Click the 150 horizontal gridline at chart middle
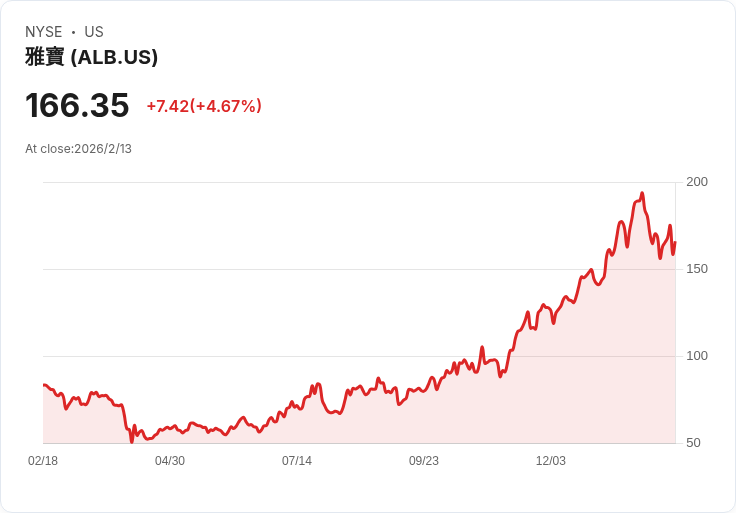736x513 pixels. pos(359,269)
